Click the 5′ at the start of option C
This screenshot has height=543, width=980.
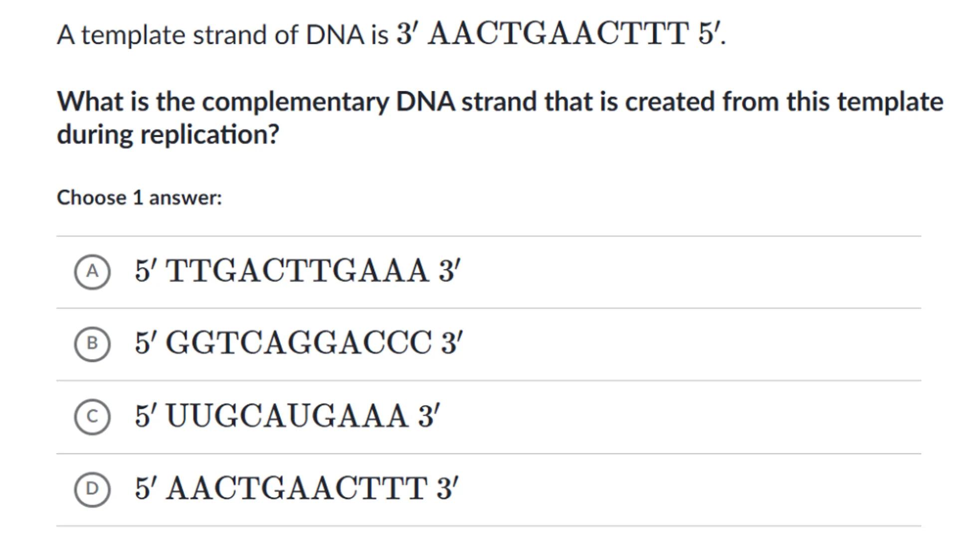coord(145,416)
